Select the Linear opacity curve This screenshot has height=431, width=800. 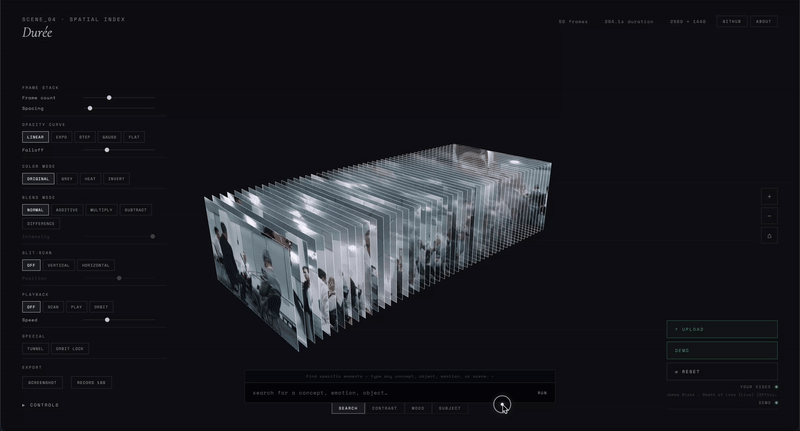35,137
